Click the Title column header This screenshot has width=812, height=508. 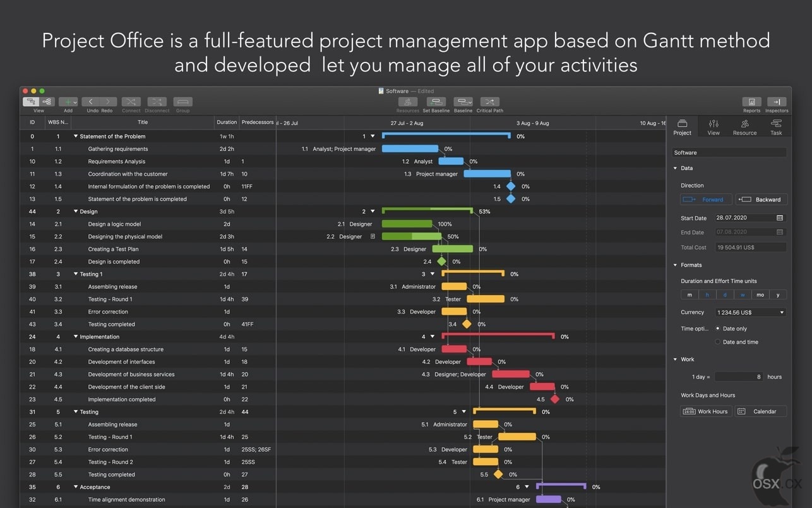pos(143,123)
